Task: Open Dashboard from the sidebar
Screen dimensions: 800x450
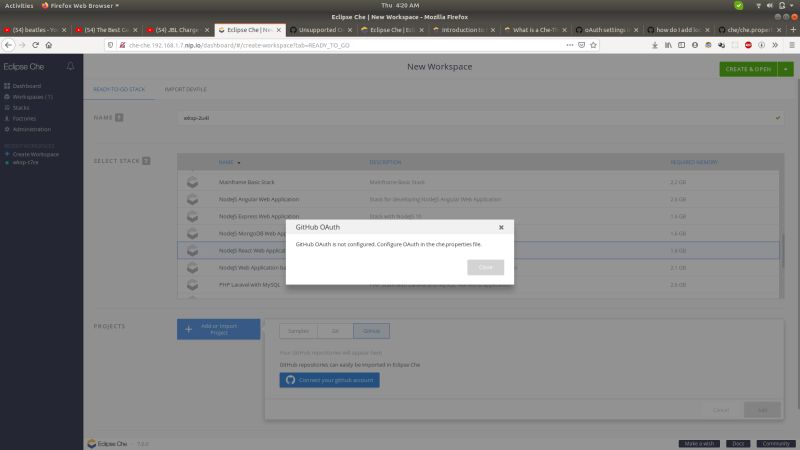Action: coord(27,86)
